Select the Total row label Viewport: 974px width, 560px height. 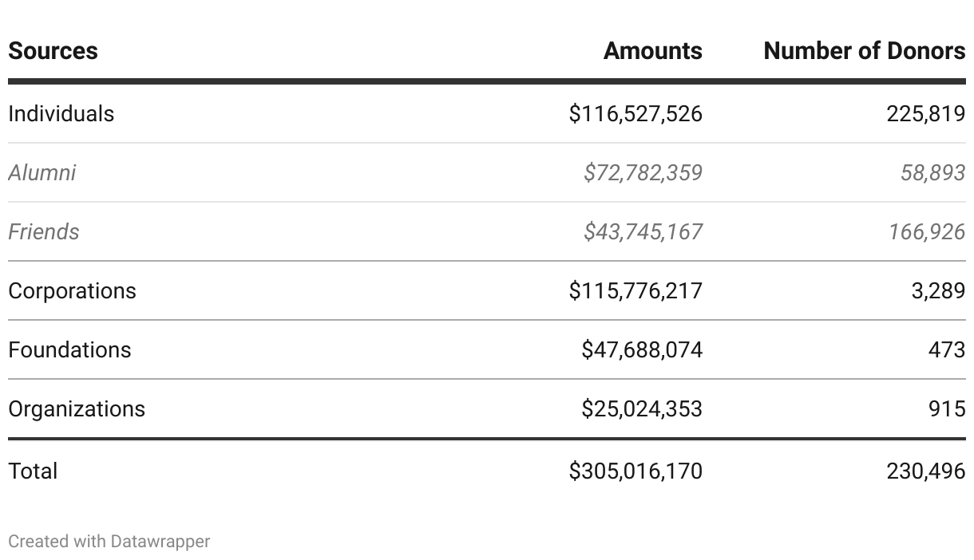tap(33, 471)
